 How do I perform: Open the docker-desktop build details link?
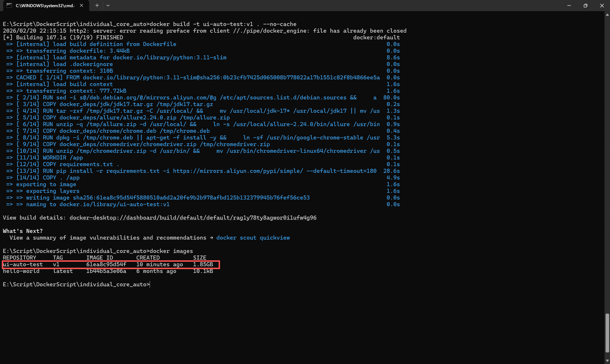[193, 218]
